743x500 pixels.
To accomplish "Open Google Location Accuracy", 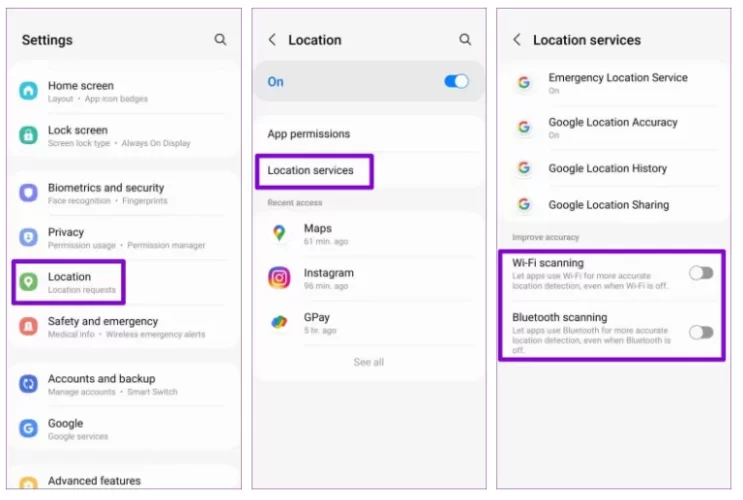I will click(612, 127).
